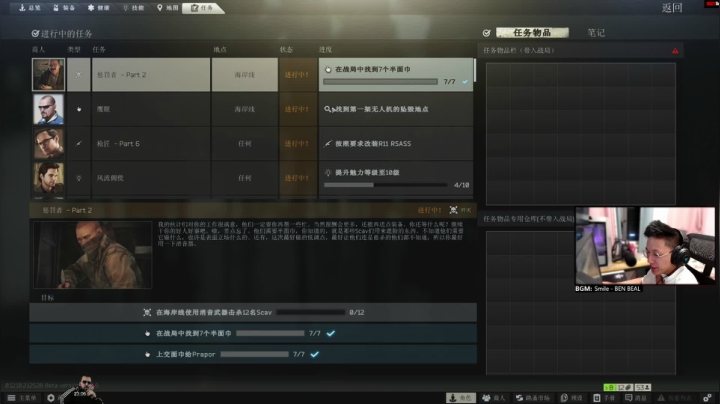Screen dimensions: 720x404
Task: Click the 海岸线 location cell for 惩罚者 Part 2
Action: (244, 74)
